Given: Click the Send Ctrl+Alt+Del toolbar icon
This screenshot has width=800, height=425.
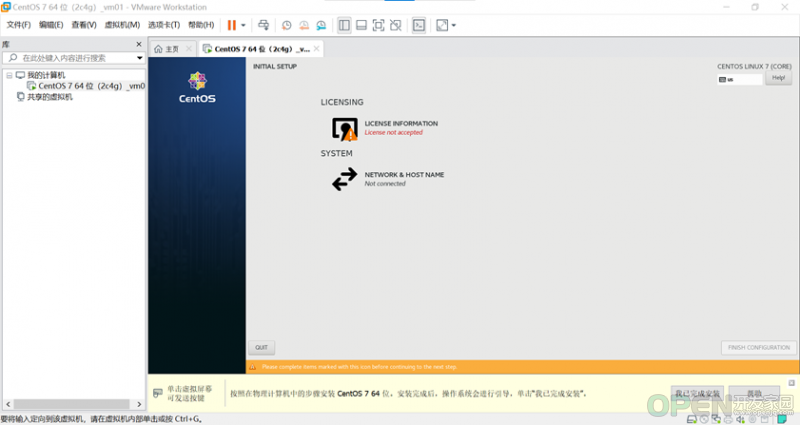Looking at the screenshot, I should 263,25.
